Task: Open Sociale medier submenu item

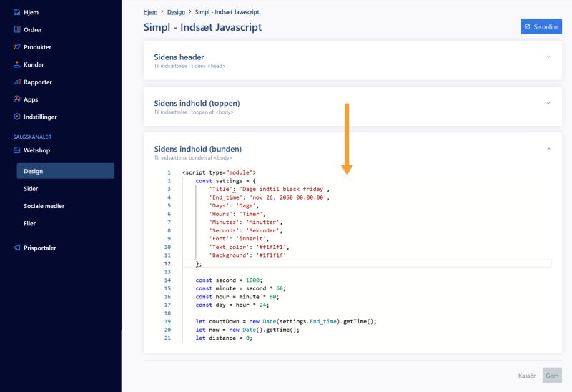Action: (44, 206)
